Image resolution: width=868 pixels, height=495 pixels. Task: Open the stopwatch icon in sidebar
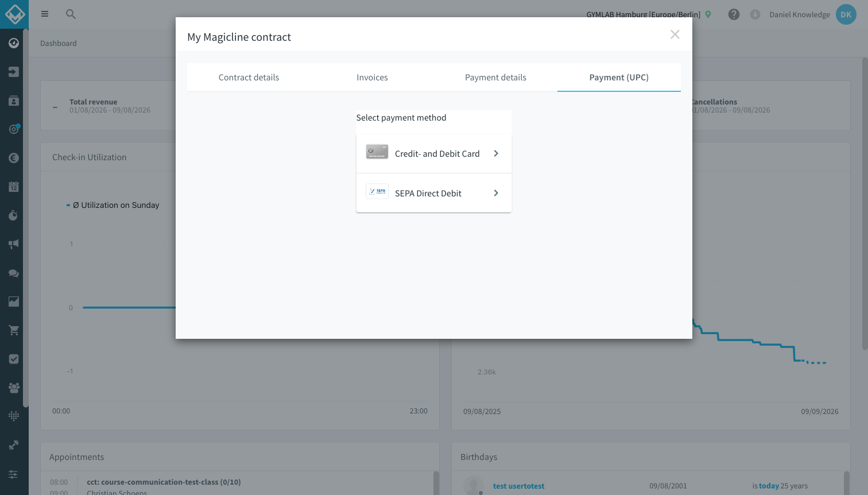click(x=14, y=215)
